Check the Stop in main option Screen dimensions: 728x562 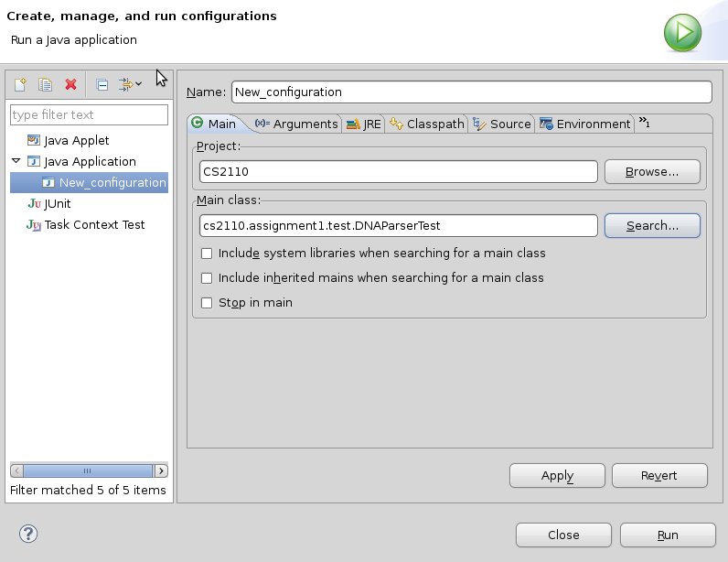[207, 303]
